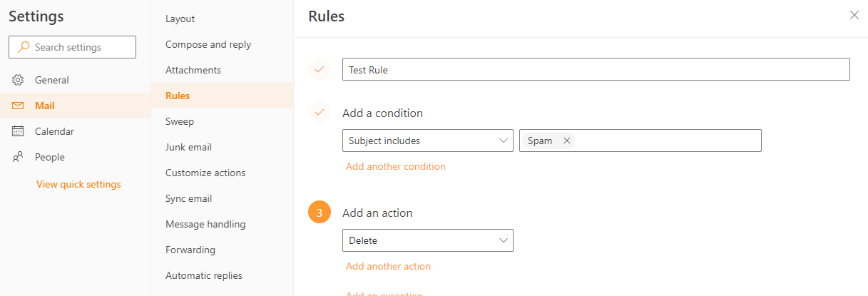Go to Automatic replies settings

coord(203,275)
